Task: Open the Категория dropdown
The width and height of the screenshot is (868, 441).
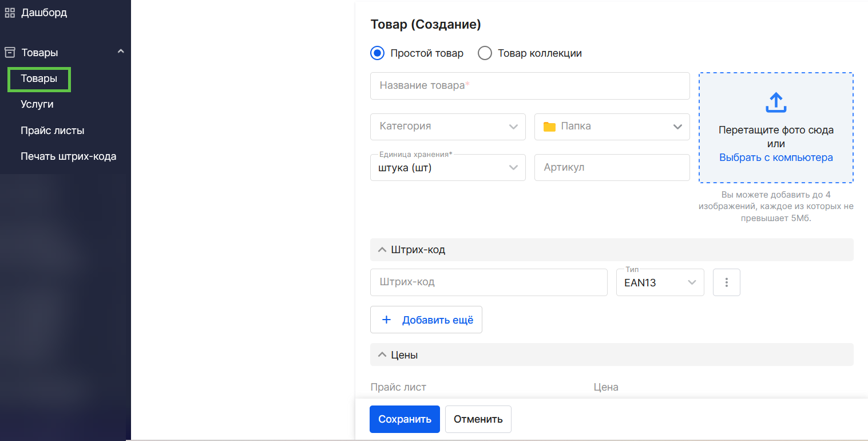Action: 514,127
